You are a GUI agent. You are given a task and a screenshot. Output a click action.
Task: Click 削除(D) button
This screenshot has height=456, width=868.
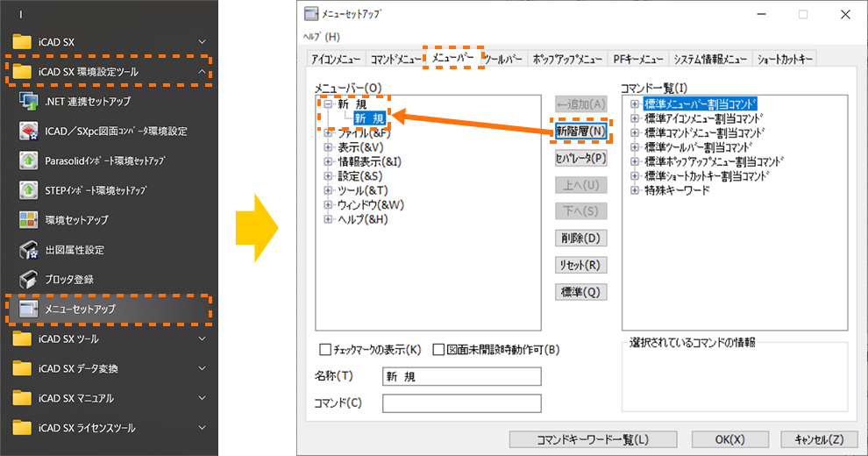coord(580,238)
